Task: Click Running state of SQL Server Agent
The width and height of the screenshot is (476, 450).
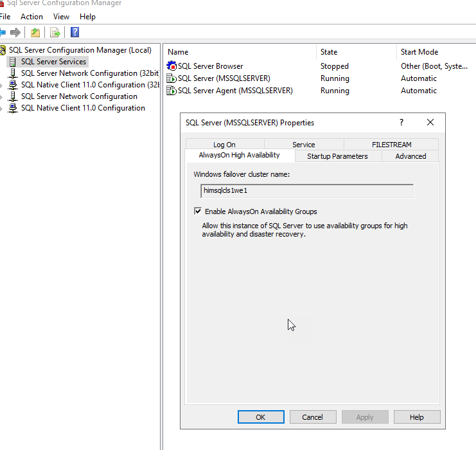Action: [x=335, y=91]
